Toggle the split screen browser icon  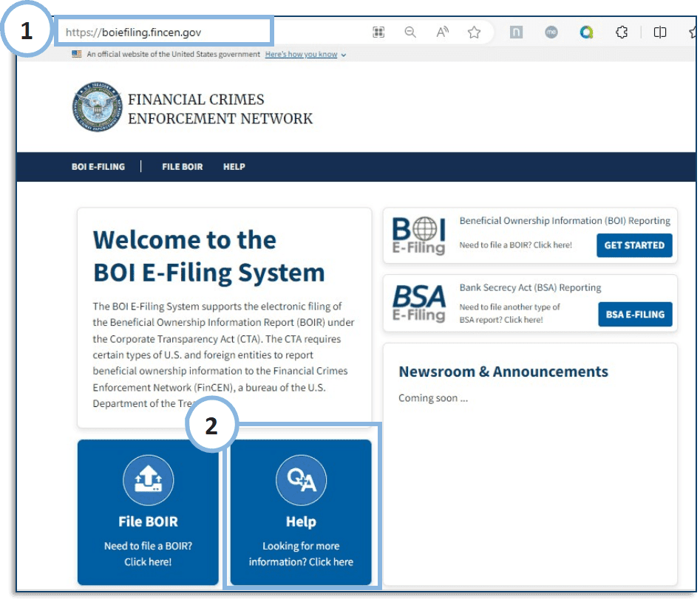(660, 32)
